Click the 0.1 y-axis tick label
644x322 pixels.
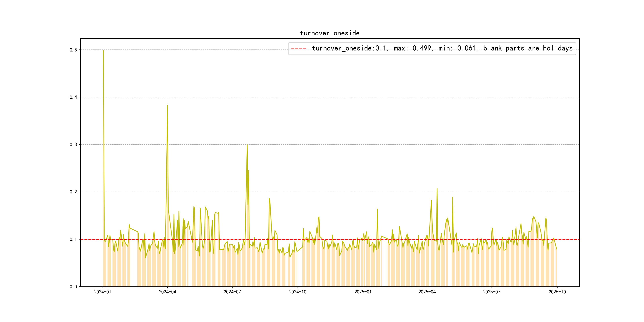pos(73,239)
